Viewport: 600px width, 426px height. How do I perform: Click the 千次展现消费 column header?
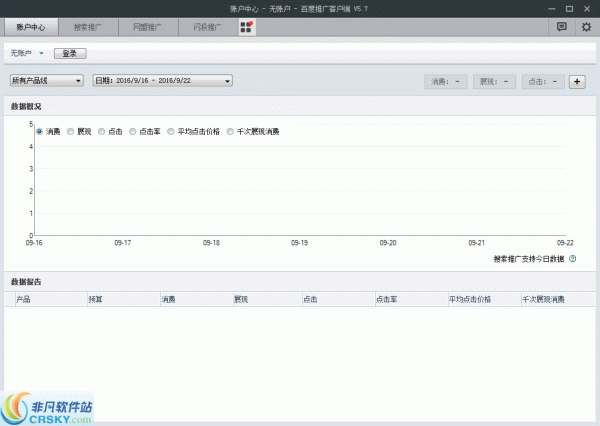pos(559,299)
